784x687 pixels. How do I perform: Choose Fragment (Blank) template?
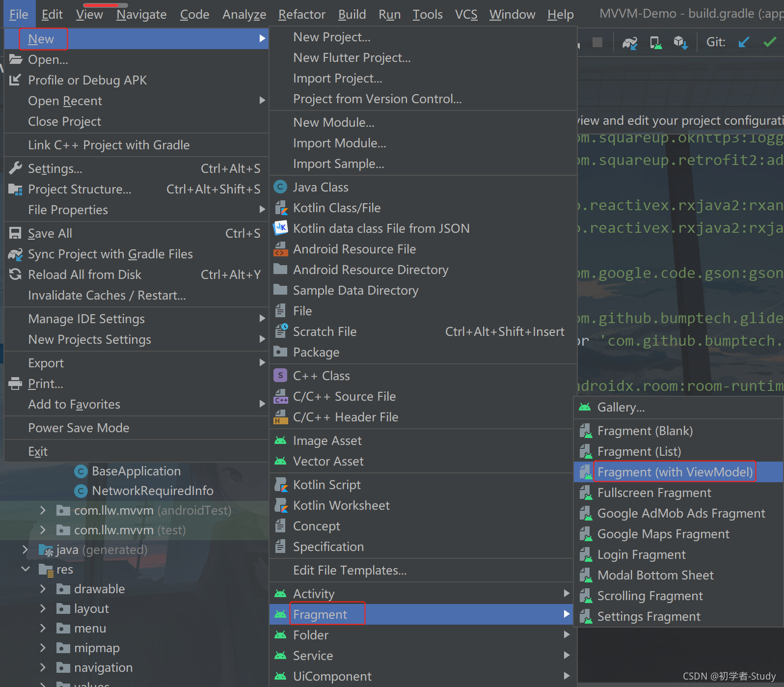pos(678,431)
